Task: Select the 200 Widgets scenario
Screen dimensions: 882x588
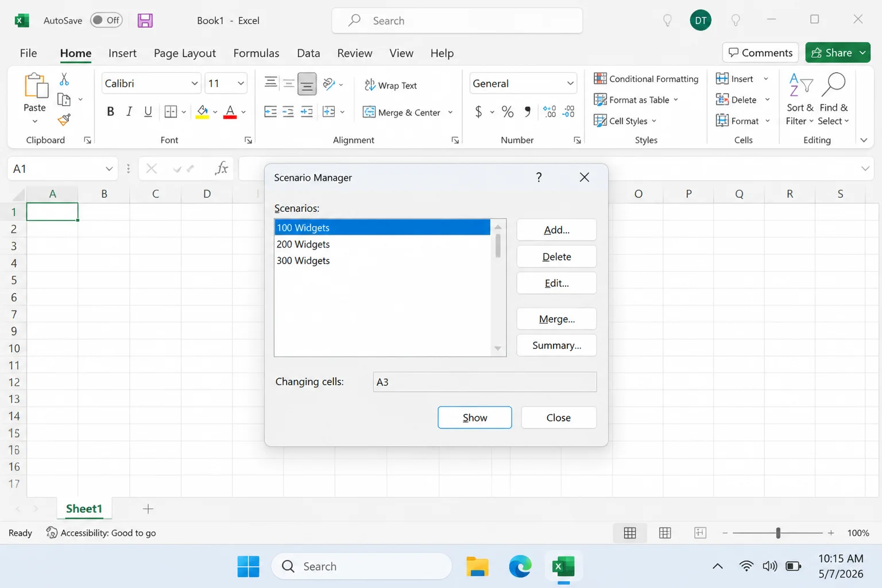Action: [x=382, y=244]
